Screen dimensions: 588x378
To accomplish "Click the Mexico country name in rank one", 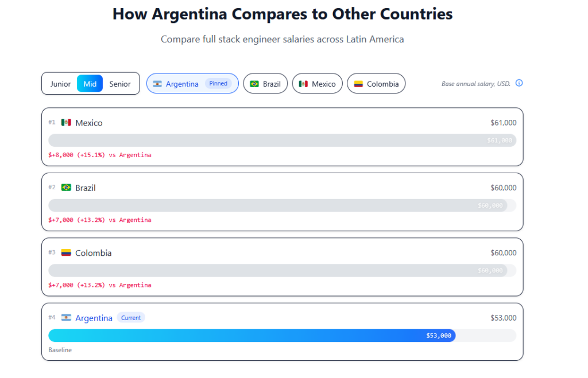I will point(89,123).
